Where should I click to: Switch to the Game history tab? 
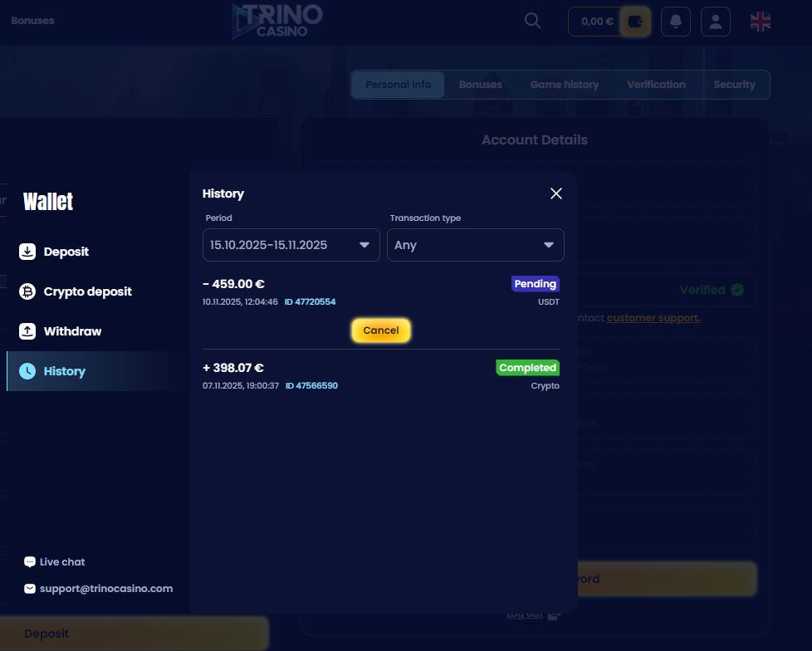[564, 85]
